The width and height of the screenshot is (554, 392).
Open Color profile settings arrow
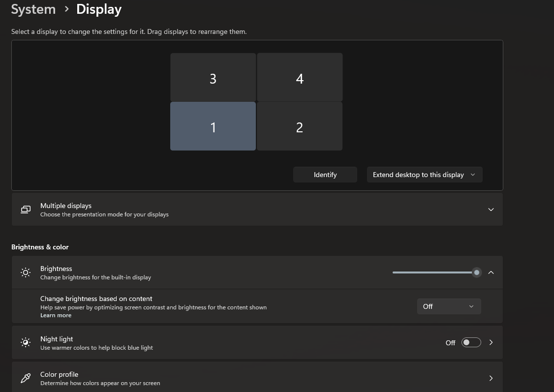coord(491,378)
